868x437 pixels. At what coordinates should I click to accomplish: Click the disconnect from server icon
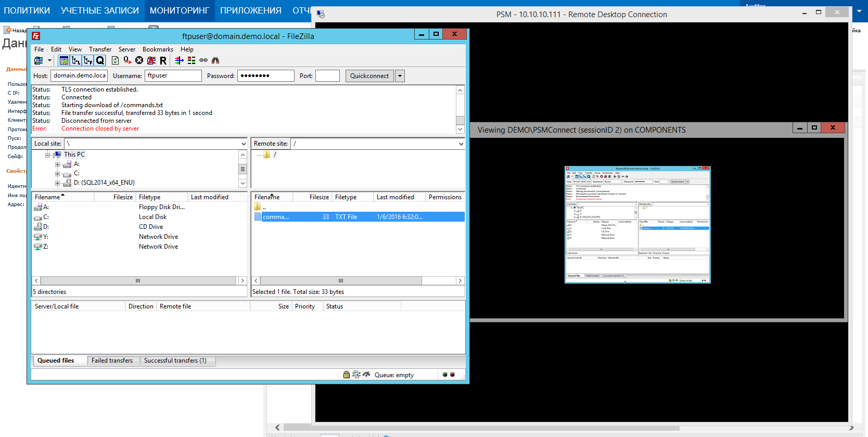[151, 60]
